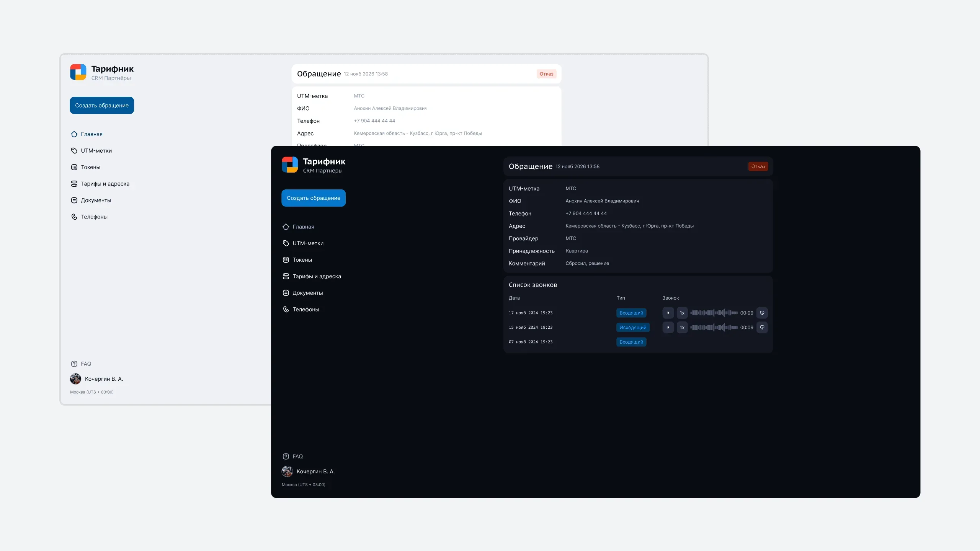Click Токены icon in light window

(x=74, y=167)
